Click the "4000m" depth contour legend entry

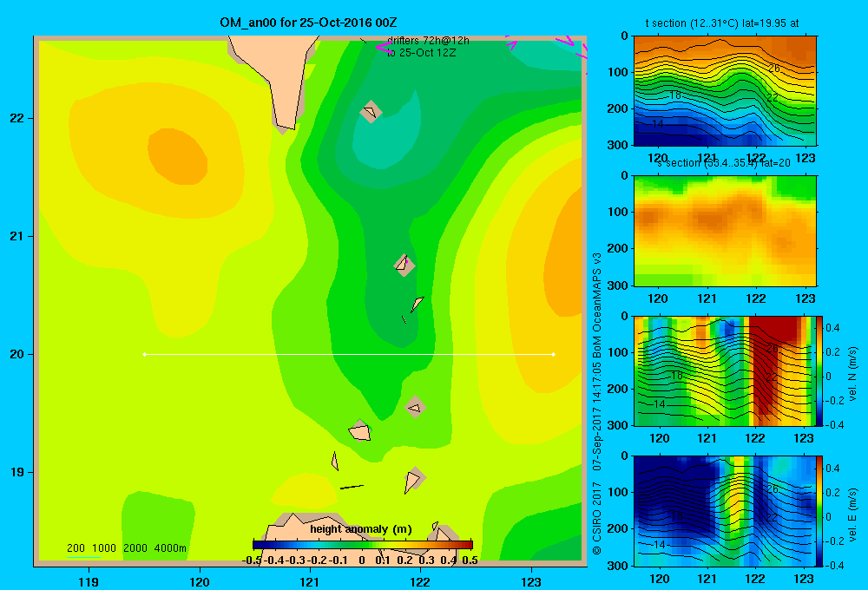[170, 548]
